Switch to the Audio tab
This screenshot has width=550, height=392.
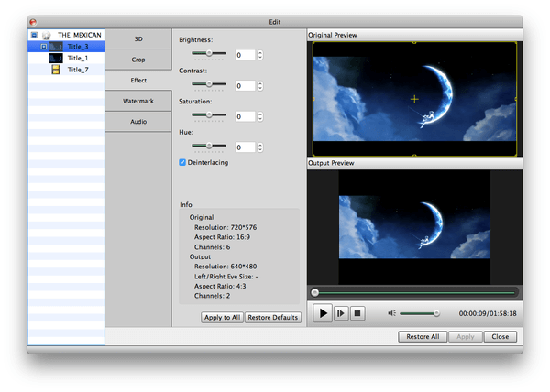(x=138, y=122)
